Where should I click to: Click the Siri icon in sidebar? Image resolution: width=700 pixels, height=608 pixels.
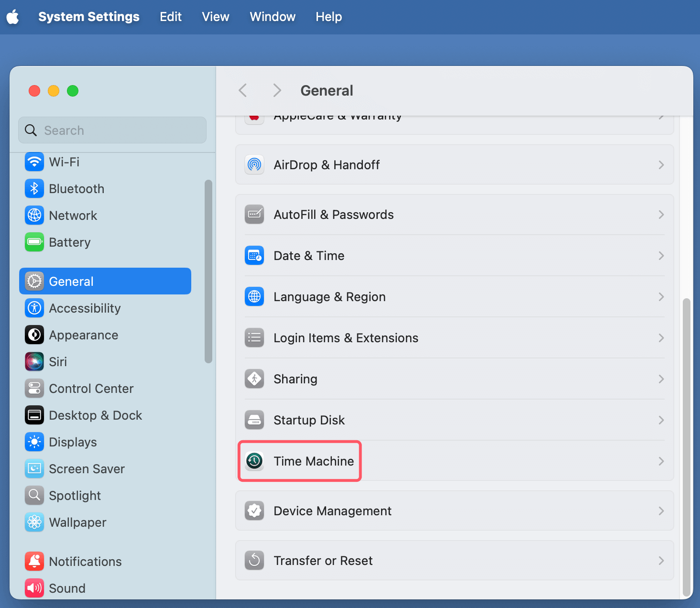tap(34, 361)
